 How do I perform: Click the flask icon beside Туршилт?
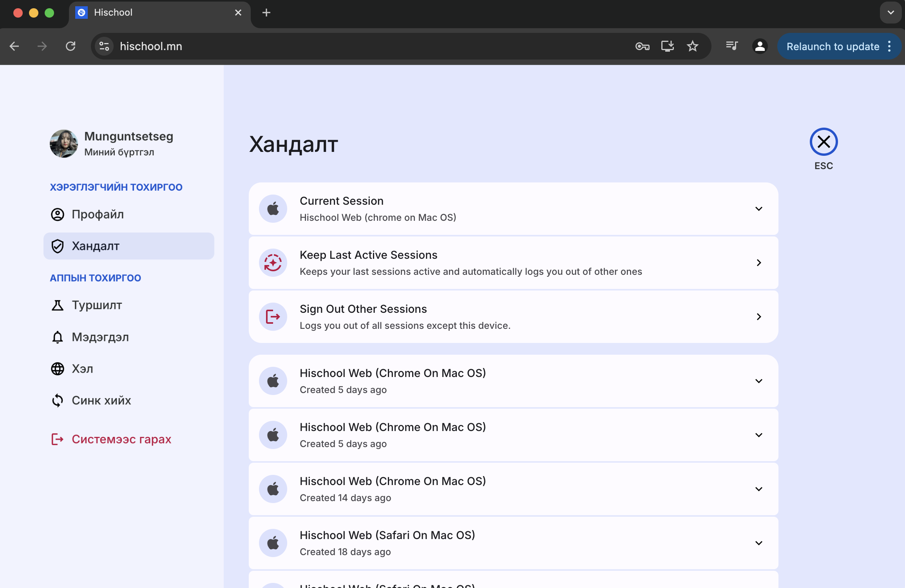tap(58, 305)
